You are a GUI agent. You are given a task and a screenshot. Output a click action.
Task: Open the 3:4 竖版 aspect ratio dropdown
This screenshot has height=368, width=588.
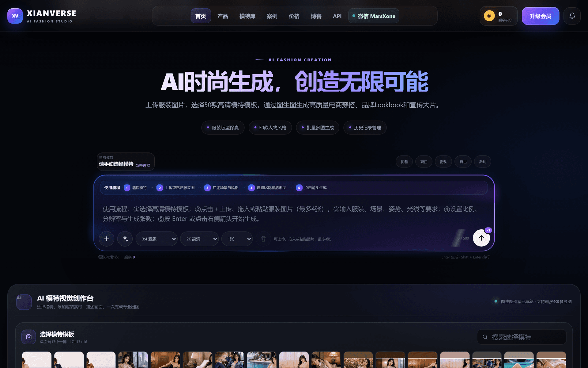(x=156, y=239)
